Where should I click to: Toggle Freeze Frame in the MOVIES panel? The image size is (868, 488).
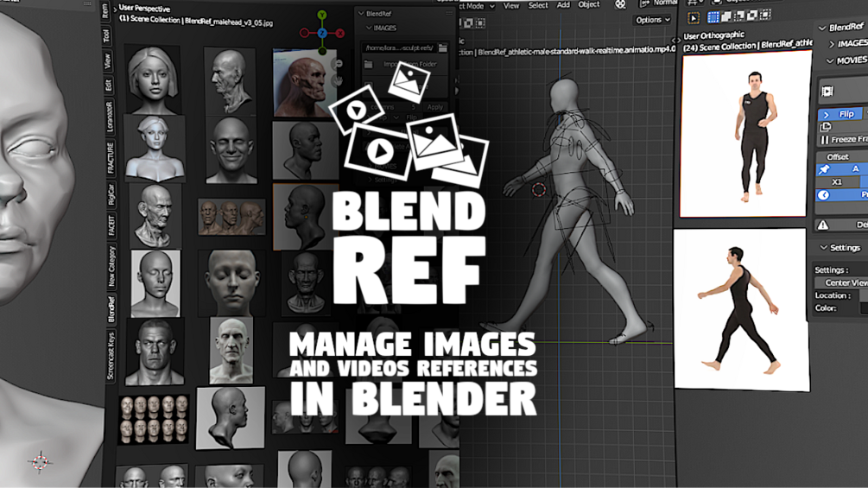tap(843, 139)
